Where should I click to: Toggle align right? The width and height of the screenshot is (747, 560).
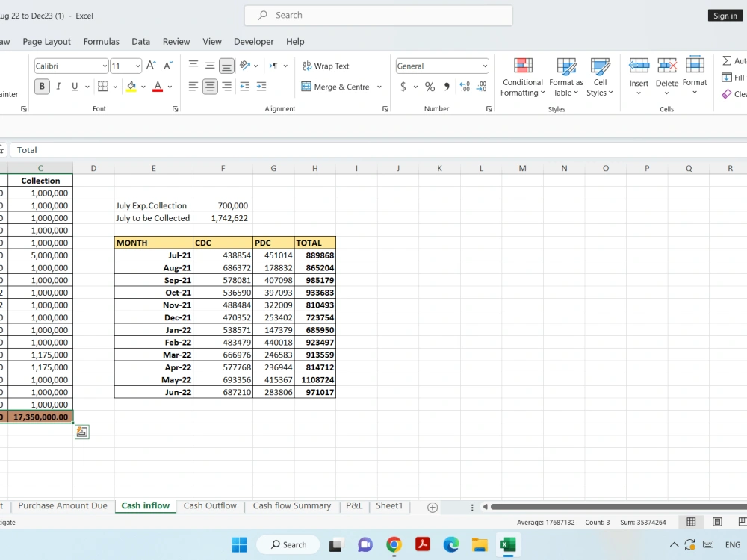pos(227,86)
